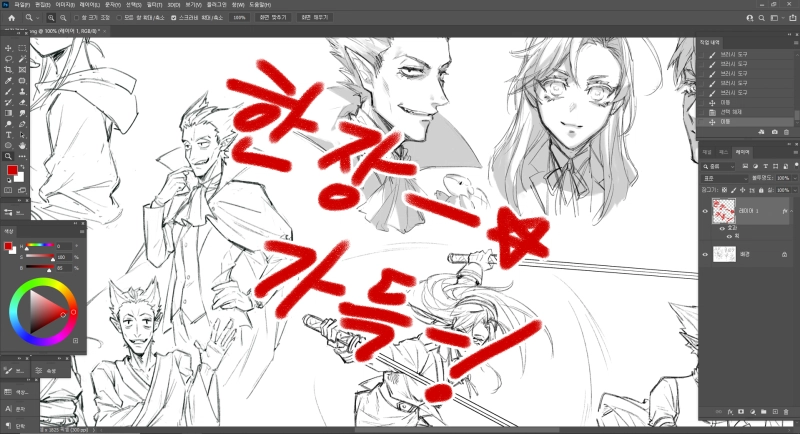
Task: Toggle the scrubby zoom checkbox
Action: (x=174, y=18)
